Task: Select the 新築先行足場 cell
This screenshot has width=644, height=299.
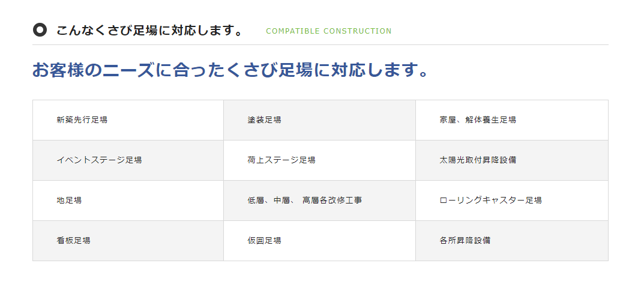Action: [128, 120]
